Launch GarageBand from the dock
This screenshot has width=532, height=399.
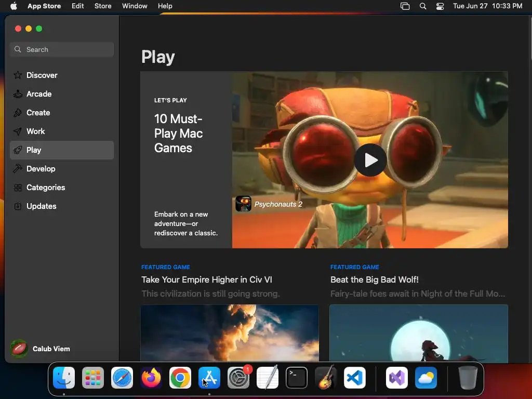coord(326,378)
